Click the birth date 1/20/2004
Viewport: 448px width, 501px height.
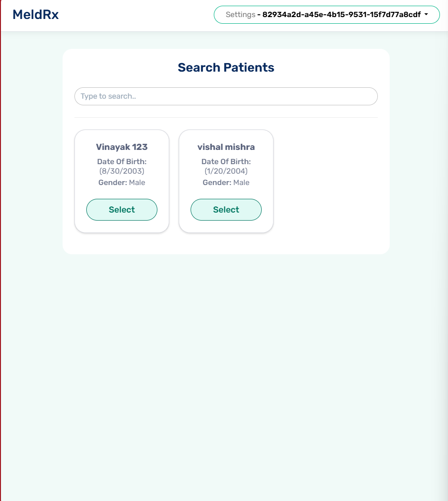pos(226,171)
